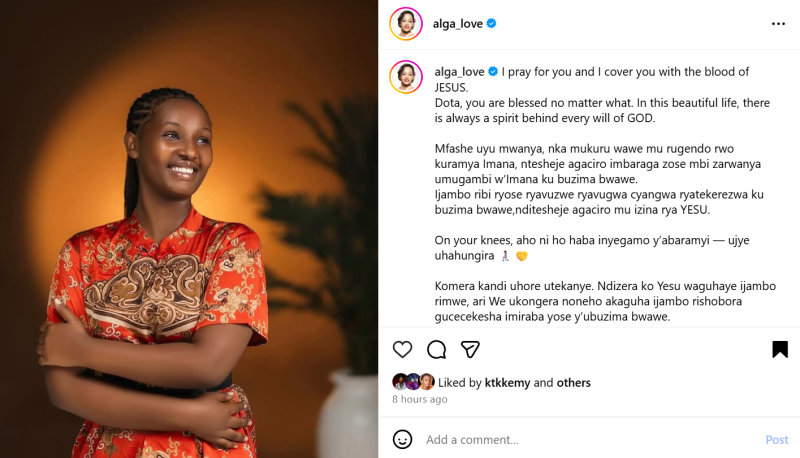800x458 pixels.
Task: Click the caption alga_love profile avatar
Action: pos(406,77)
